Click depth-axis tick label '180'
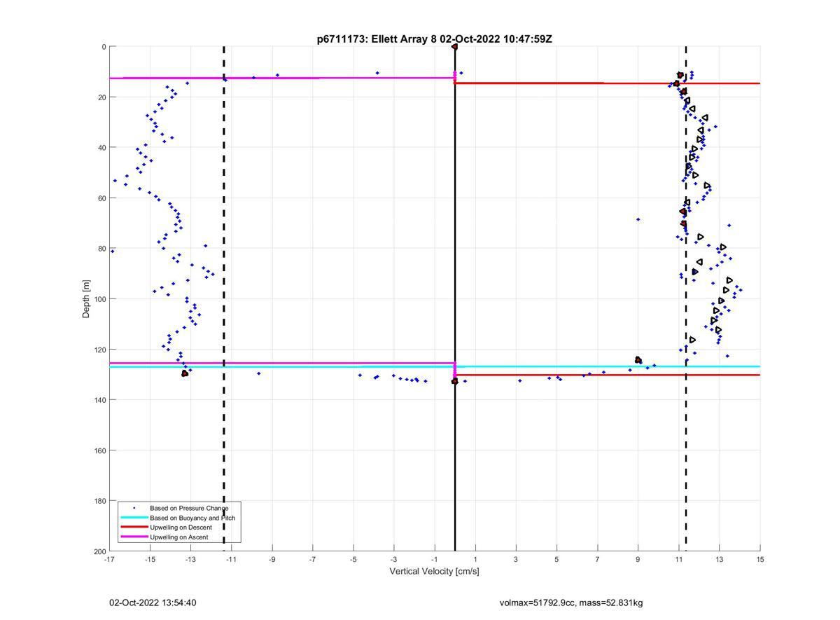This screenshot has height=620, width=840. click(x=99, y=501)
